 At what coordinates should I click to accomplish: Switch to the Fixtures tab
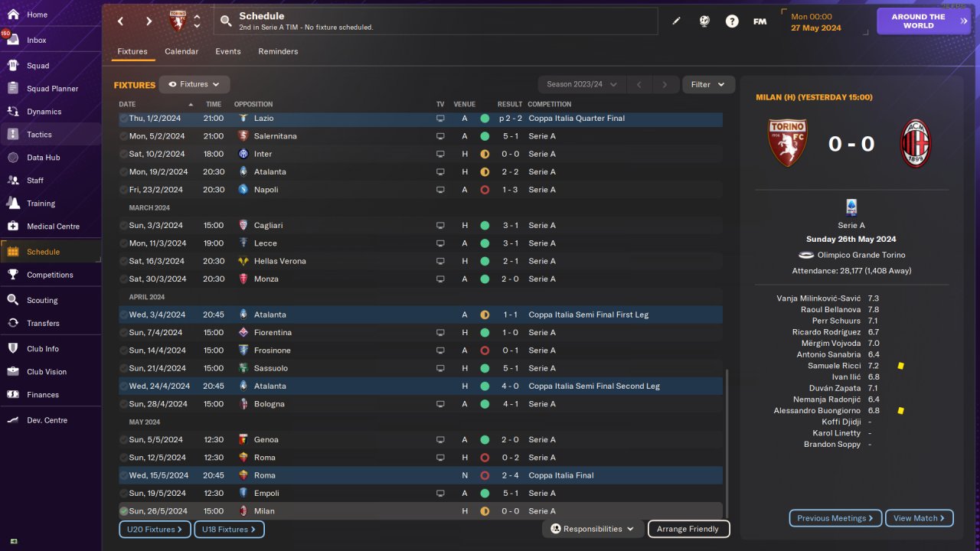132,51
